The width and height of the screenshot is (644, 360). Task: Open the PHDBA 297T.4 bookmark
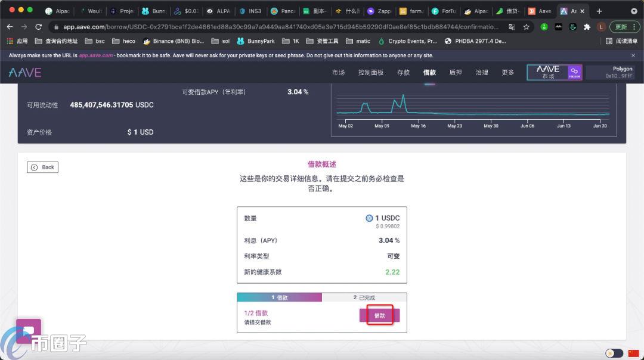point(475,41)
